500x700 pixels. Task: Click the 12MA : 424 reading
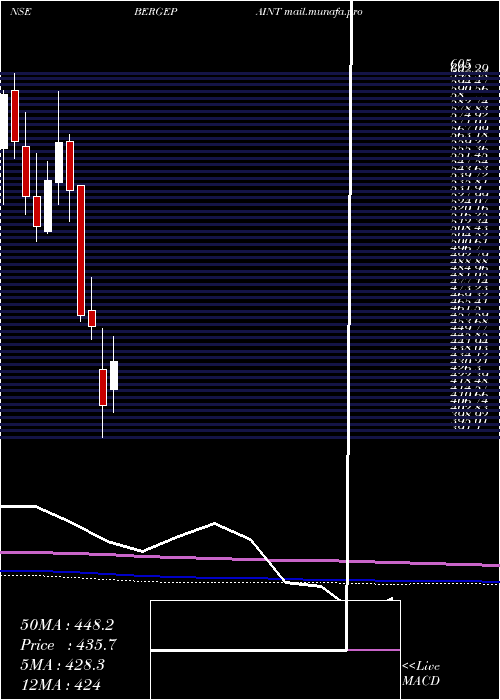point(60,684)
